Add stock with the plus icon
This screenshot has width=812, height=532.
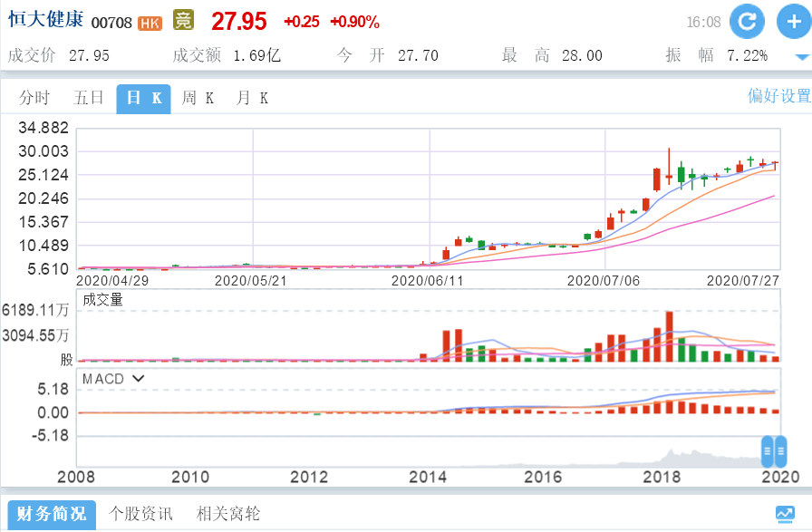(x=794, y=21)
